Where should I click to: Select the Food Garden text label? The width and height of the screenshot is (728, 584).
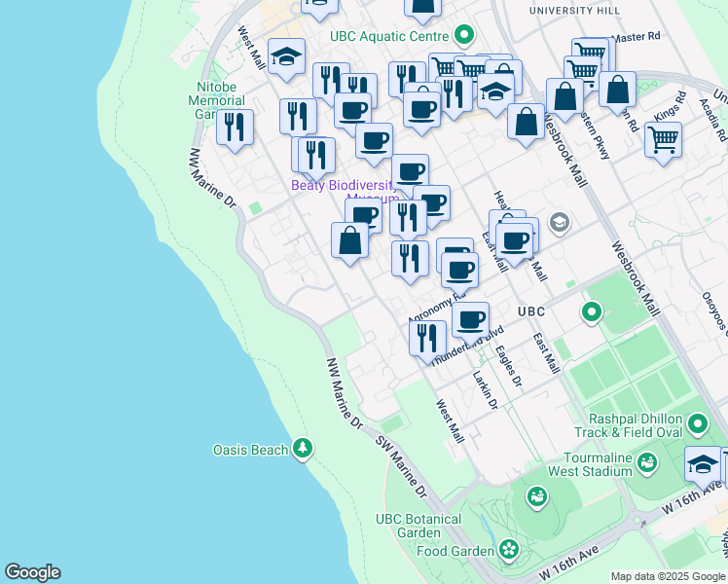455,552
